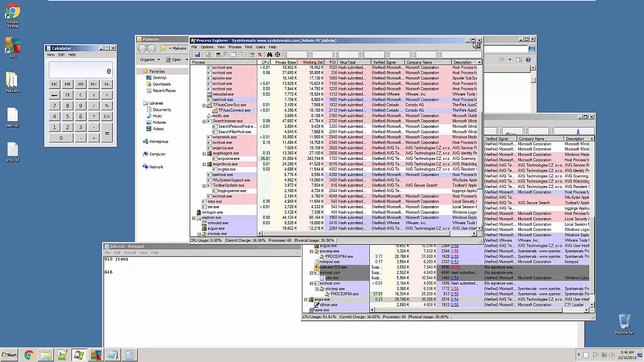Open the 0/55 VirusTotal link for ctfmon.exe
The height and width of the screenshot is (362, 644).
click(455, 305)
